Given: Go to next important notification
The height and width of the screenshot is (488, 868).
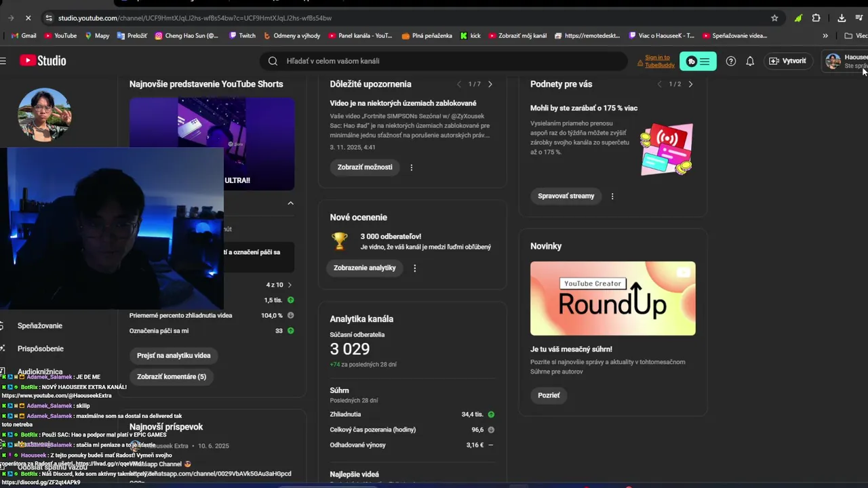Looking at the screenshot, I should pos(490,84).
